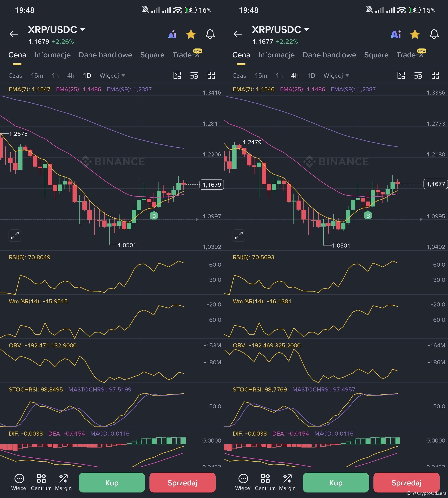The height and width of the screenshot is (498, 448).
Task: Open indicator settings icon in left screen
Action: tap(194, 76)
